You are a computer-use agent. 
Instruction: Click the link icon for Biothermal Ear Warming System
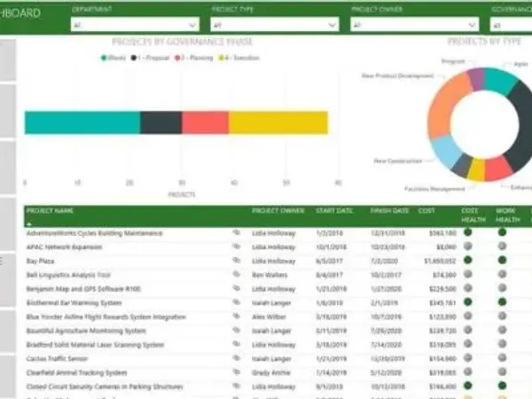[x=237, y=302]
